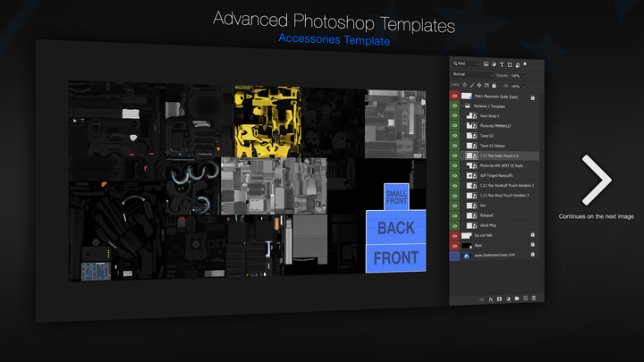Go to next image arrow
644x362 pixels.
coord(597,181)
